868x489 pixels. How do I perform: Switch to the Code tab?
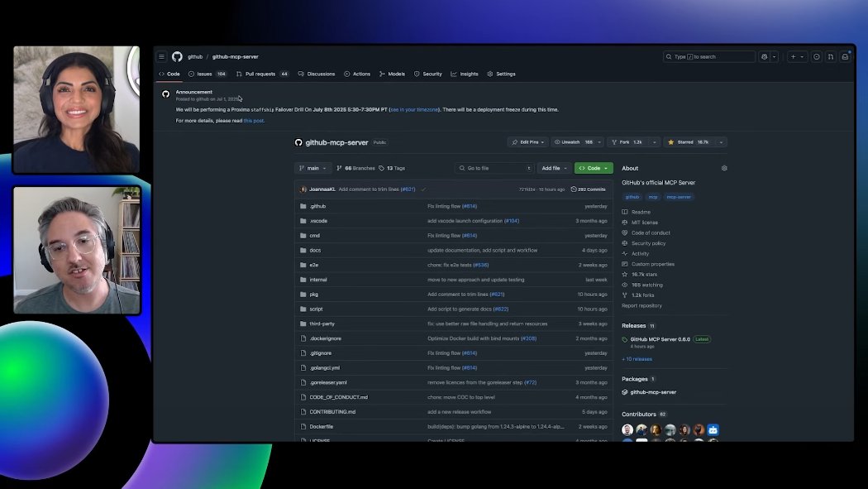[169, 74]
